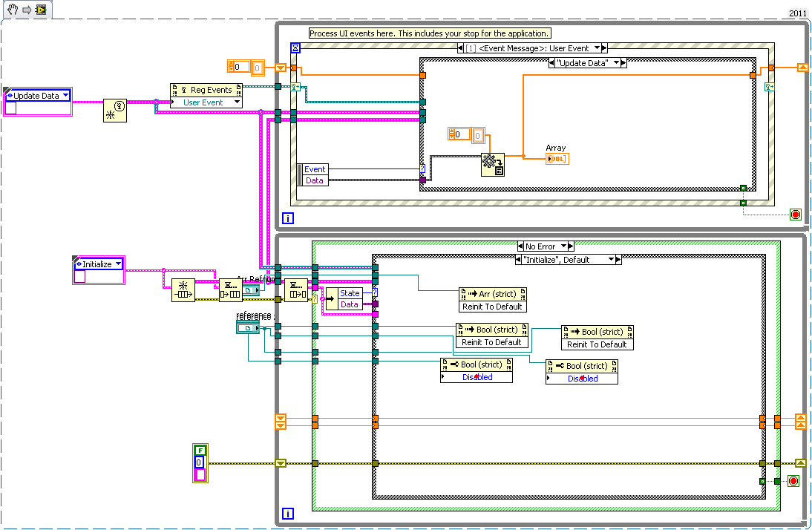
Task: Click the dynamic event terminal on the left event structure border
Action: click(295, 87)
